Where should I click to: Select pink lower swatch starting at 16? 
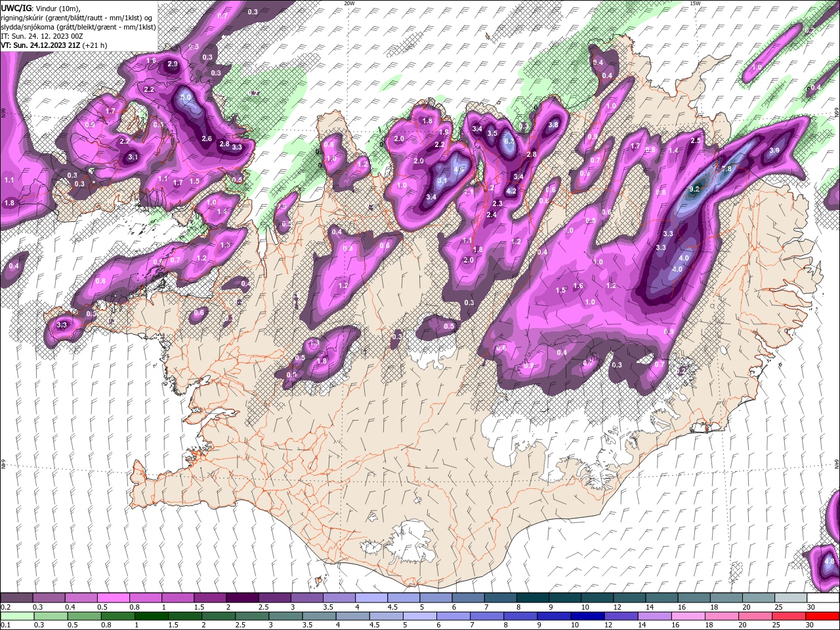[x=689, y=616]
